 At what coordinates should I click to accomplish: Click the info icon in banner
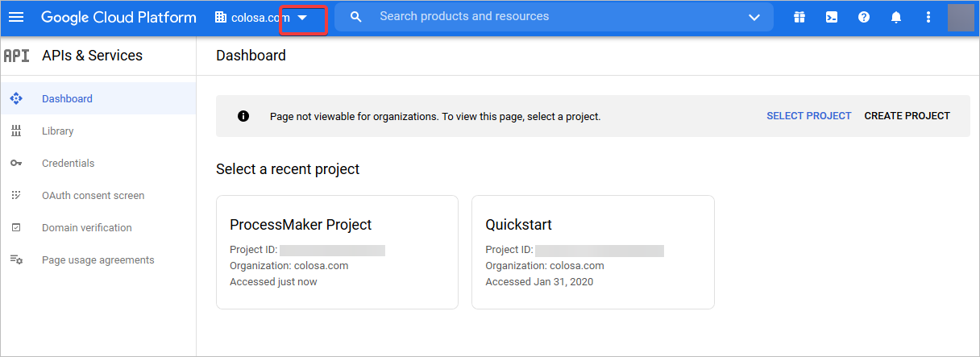(243, 116)
